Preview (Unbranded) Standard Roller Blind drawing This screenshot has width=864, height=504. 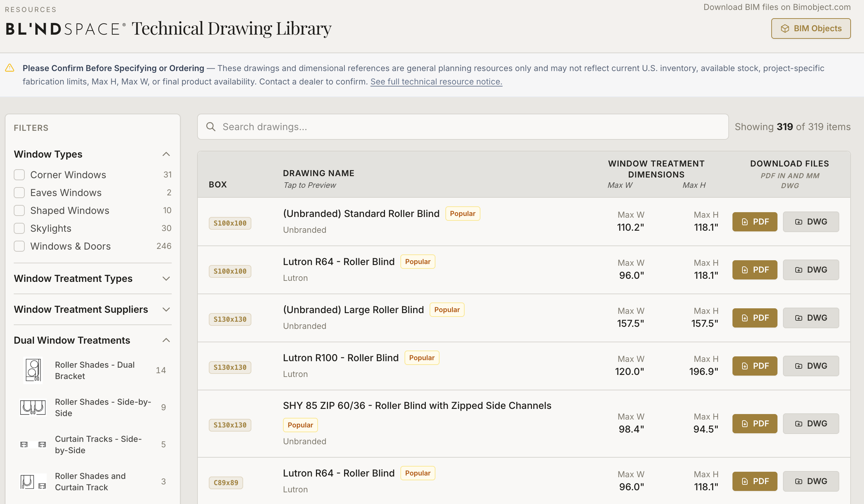(361, 214)
